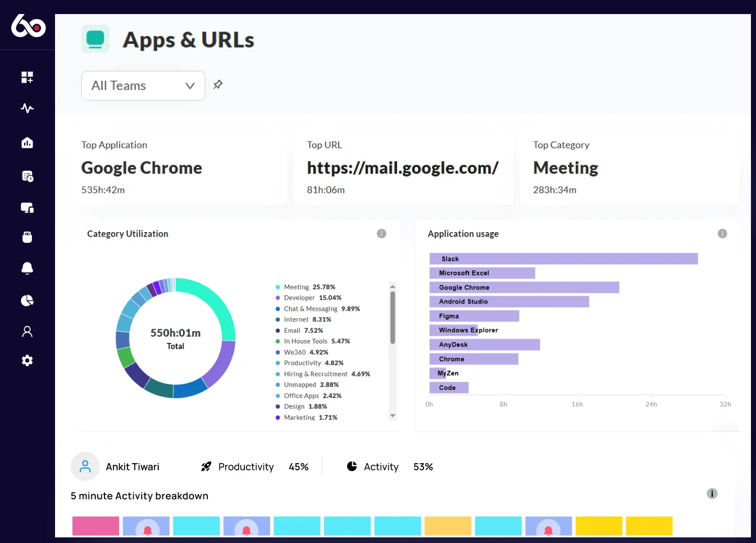Open the activity pulse icon in sidebar

point(27,108)
